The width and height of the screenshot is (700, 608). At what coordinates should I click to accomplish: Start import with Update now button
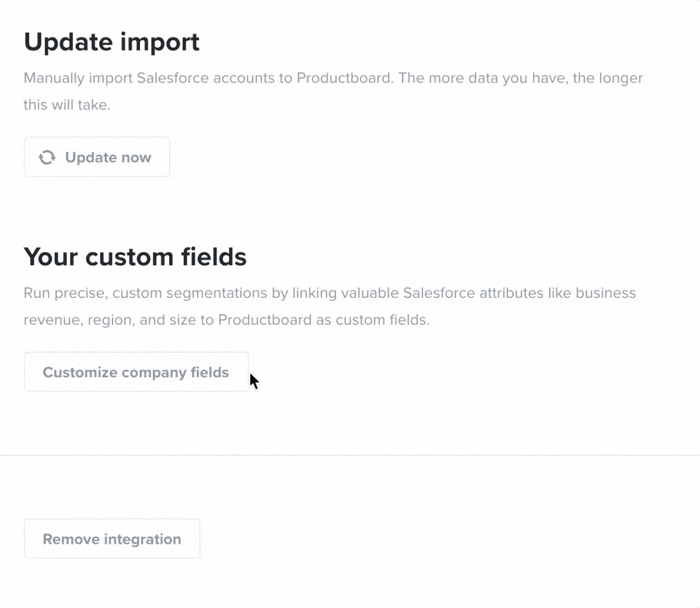coord(97,157)
